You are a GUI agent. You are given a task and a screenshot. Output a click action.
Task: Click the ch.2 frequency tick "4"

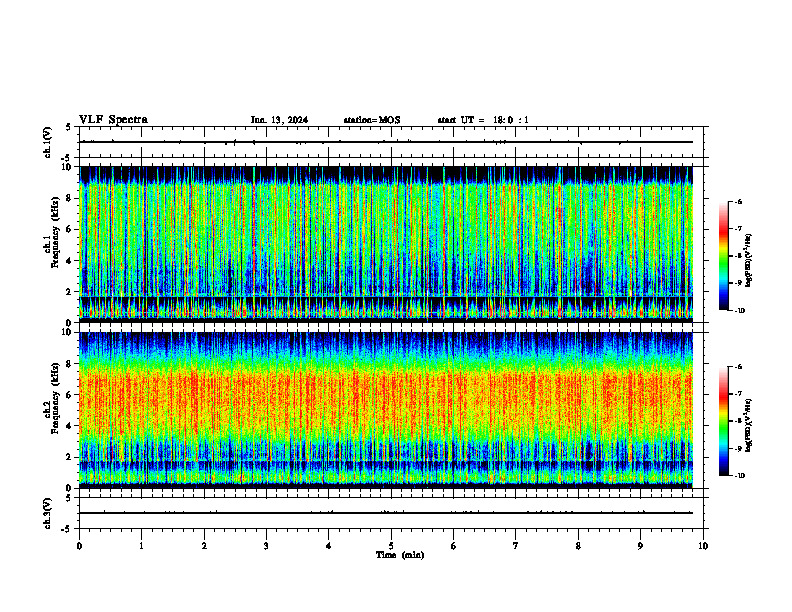(70, 426)
